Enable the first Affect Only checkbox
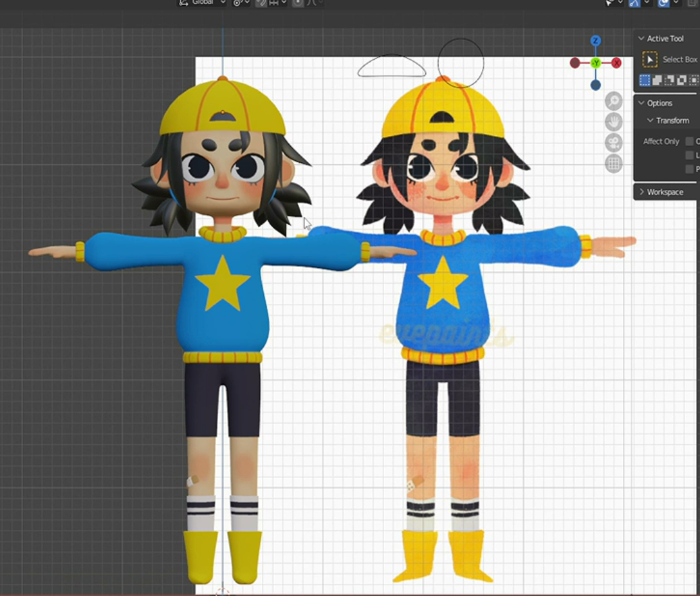 (690, 142)
